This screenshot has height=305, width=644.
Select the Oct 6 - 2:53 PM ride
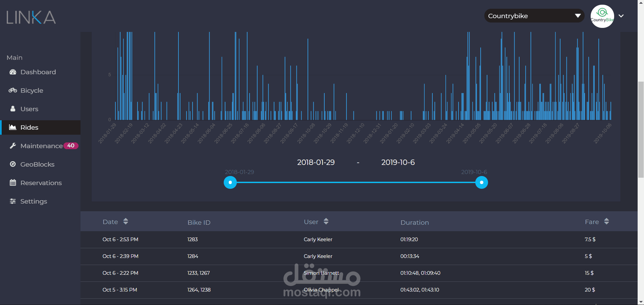[x=359, y=239]
